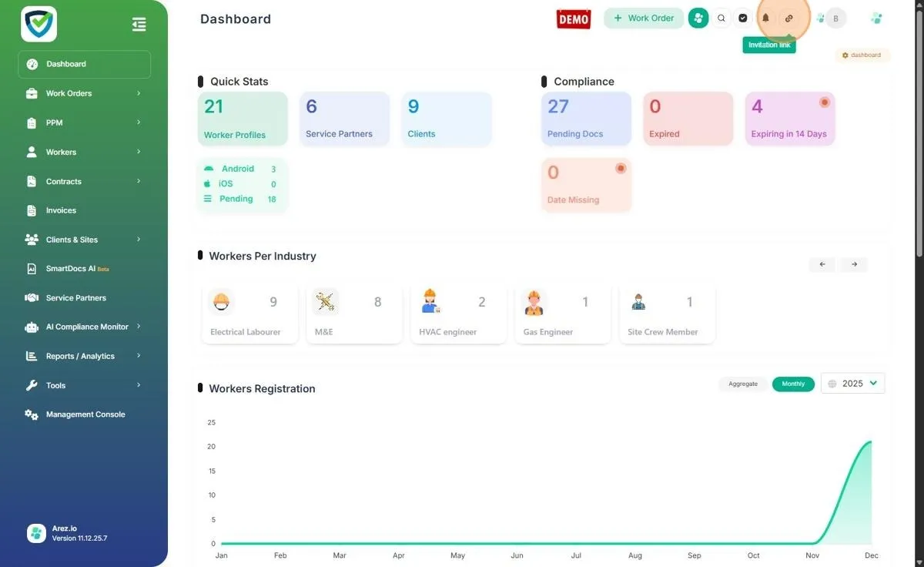Click the search magnifier icon

(721, 18)
